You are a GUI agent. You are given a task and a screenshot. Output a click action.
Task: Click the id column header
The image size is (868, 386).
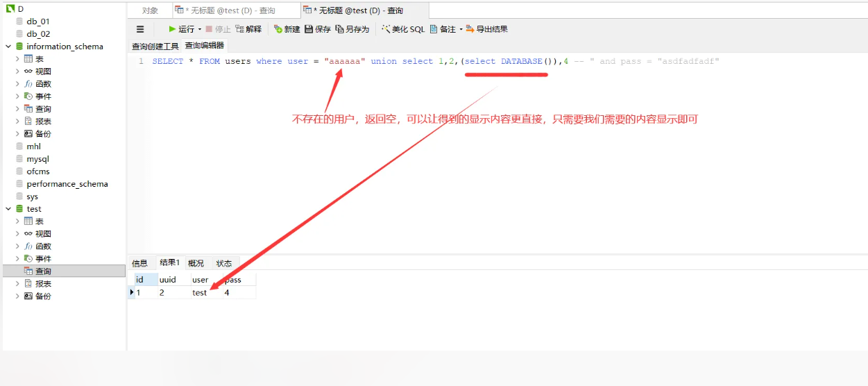pos(146,280)
